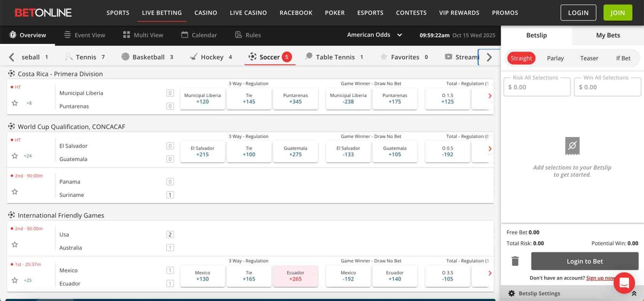Click the BetOnline logo

(x=43, y=12)
